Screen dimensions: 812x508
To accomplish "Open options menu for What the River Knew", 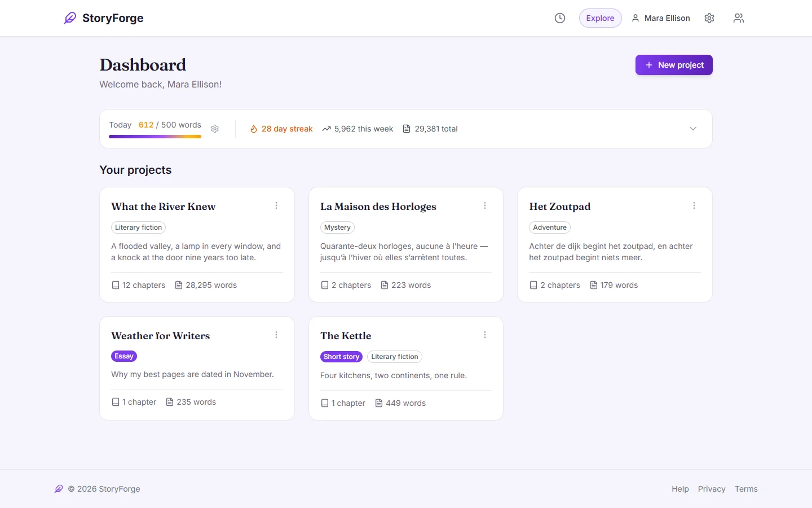I will coord(276,205).
